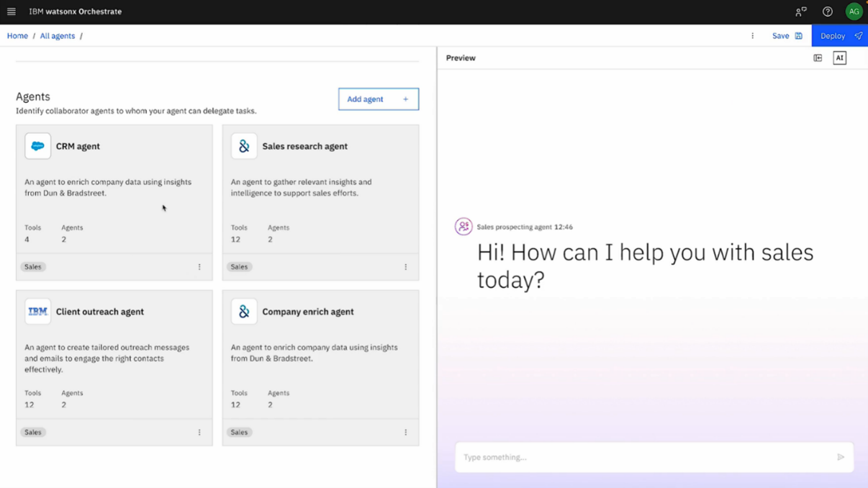Click the CRM agent Salesforce logo
This screenshot has width=868, height=488.
coord(37,146)
